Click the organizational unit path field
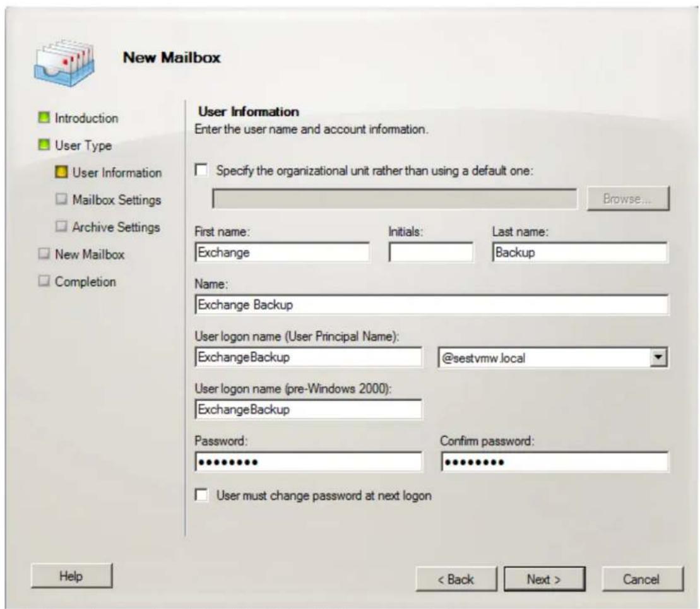The width and height of the screenshot is (700, 609). click(394, 199)
